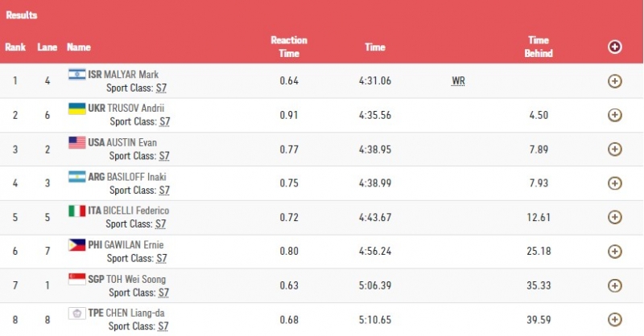Open S7 sport class link for GAWILAN Ernie
Image resolution: width=644 pixels, height=336 pixels.
click(161, 259)
